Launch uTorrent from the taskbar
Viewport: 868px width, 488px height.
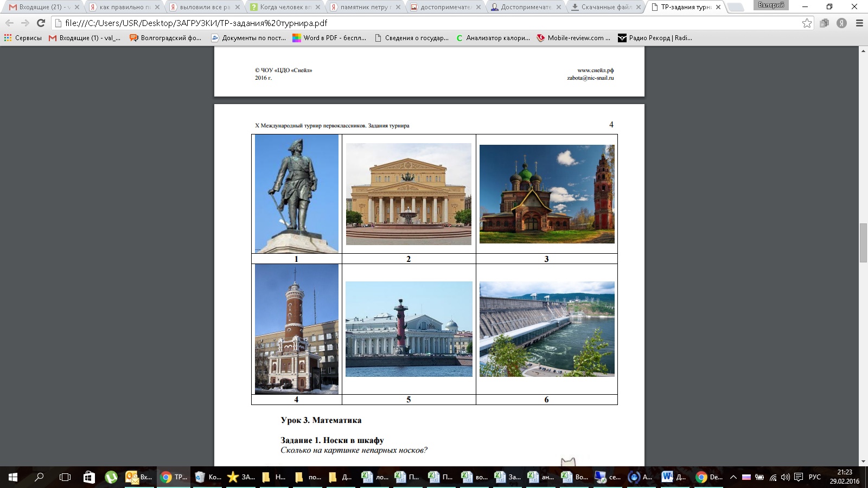(x=111, y=477)
